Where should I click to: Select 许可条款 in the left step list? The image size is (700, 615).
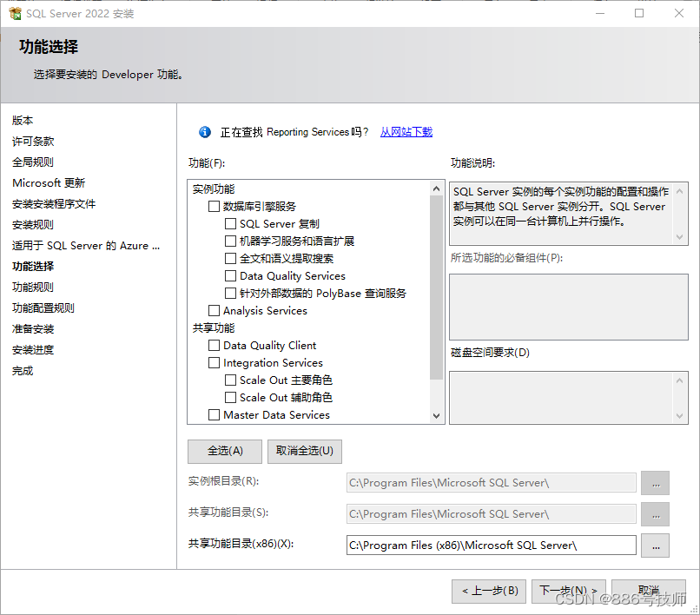coord(35,141)
